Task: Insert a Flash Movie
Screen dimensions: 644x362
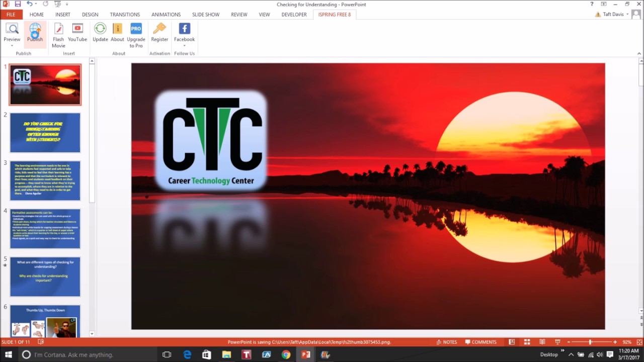Action: 58,29
